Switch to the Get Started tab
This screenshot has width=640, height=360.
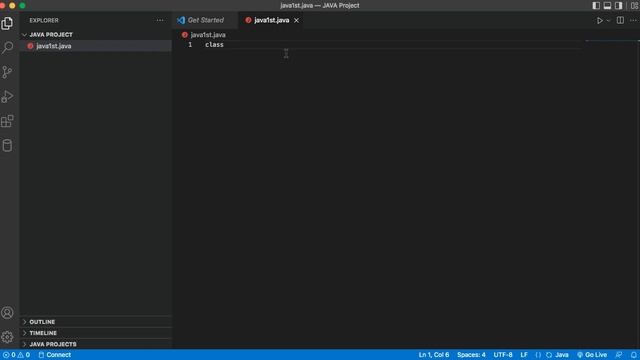pos(206,20)
